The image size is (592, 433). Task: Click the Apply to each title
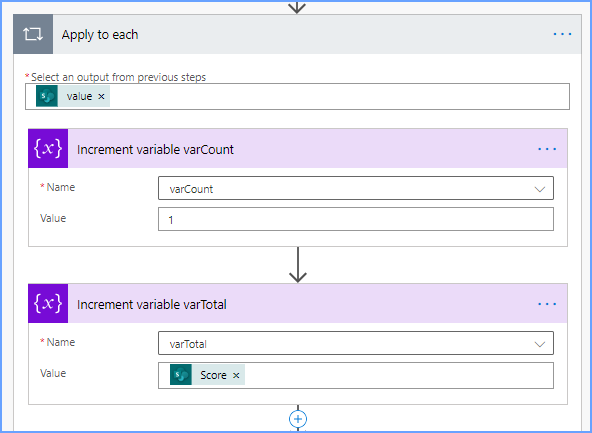(100, 35)
